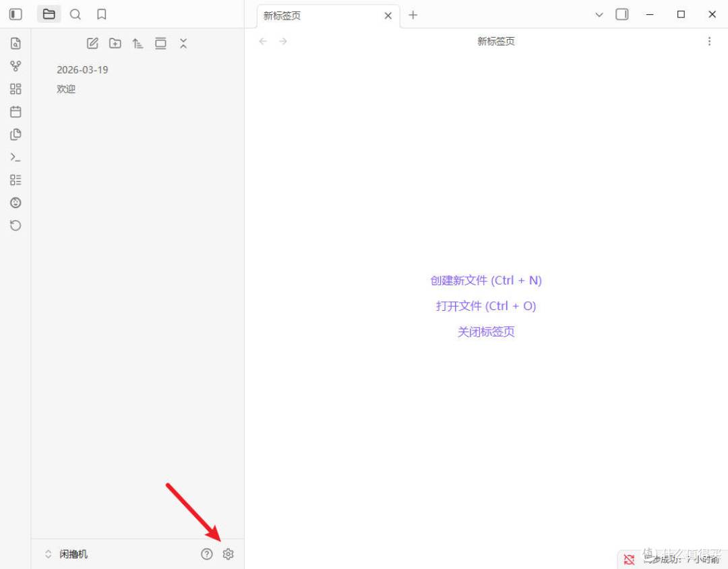Open command palette terminal icon

[16, 157]
